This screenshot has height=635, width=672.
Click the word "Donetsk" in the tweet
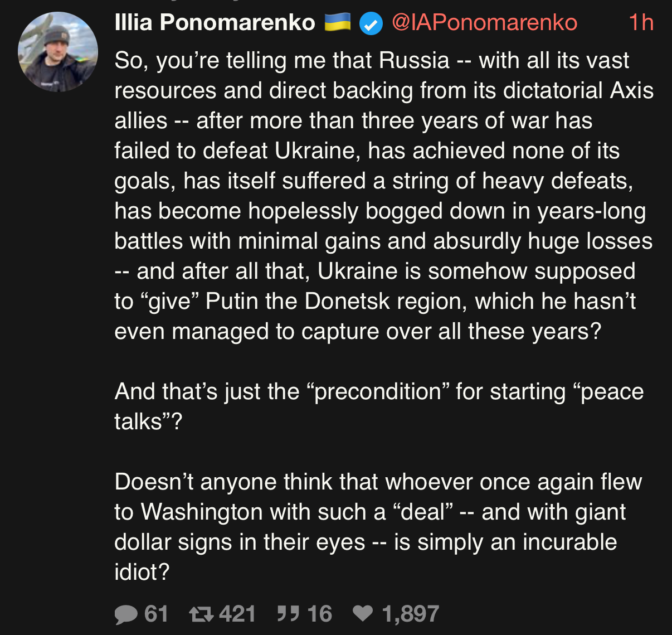pyautogui.click(x=340, y=301)
